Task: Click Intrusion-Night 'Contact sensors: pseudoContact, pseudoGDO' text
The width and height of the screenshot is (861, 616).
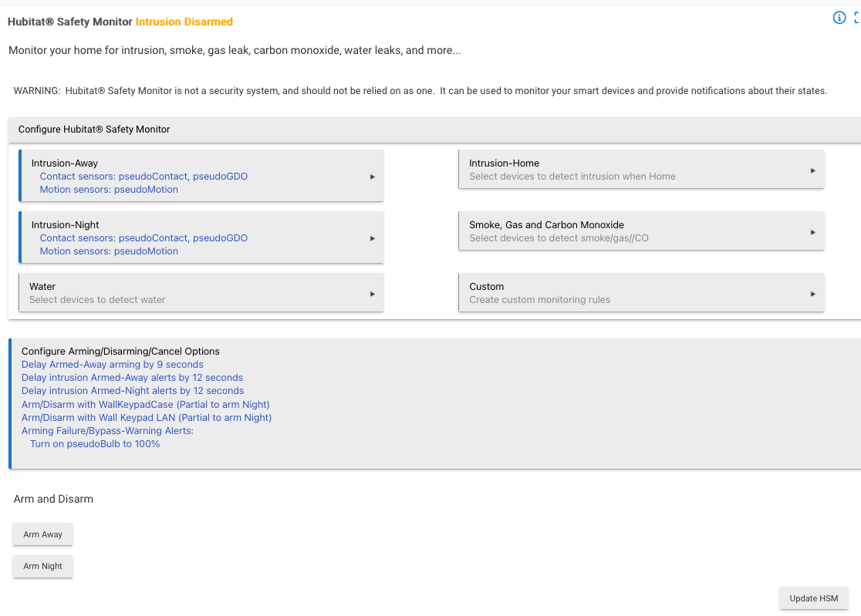Action: 143,238
